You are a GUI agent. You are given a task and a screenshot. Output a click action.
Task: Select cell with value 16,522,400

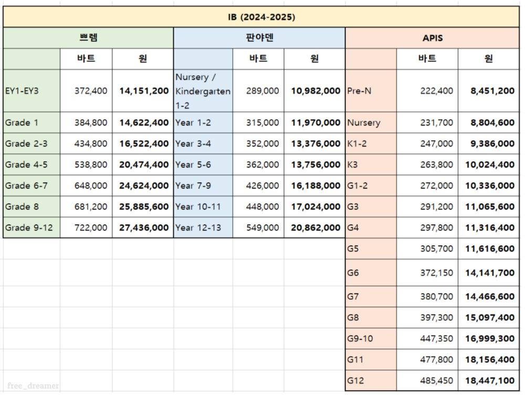(x=143, y=144)
